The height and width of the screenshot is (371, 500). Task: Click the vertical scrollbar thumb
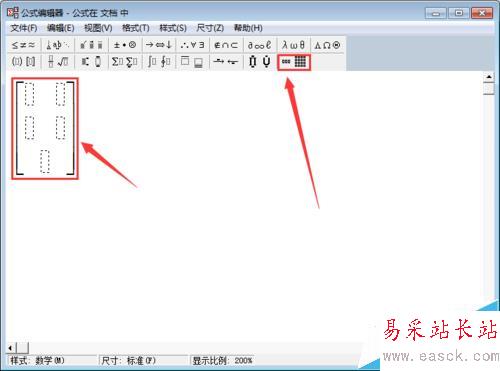[x=489, y=88]
